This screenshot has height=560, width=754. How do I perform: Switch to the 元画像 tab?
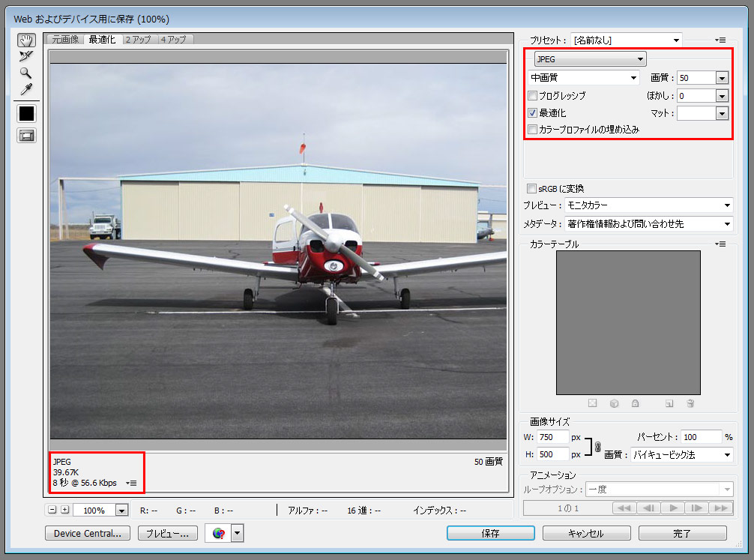65,40
